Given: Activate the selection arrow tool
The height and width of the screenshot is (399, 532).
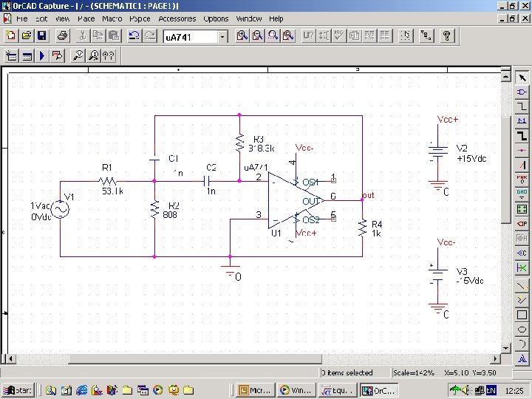Looking at the screenshot, I should (x=522, y=78).
